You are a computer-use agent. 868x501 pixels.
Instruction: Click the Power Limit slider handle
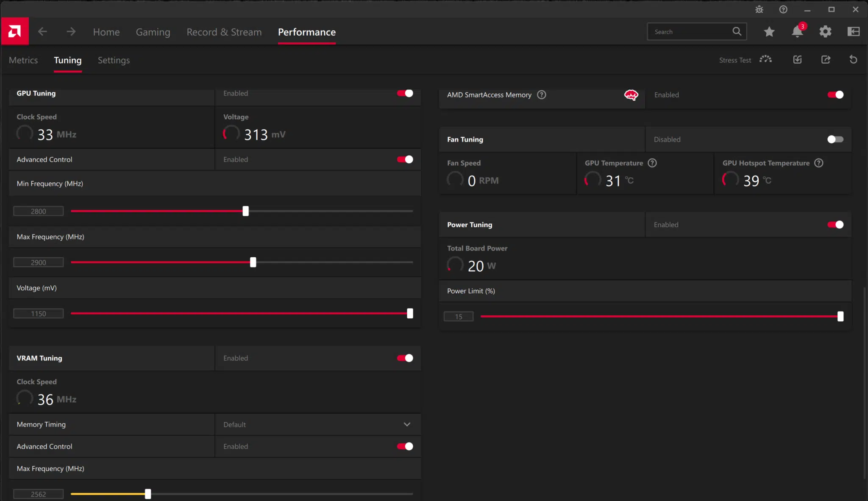840,316
